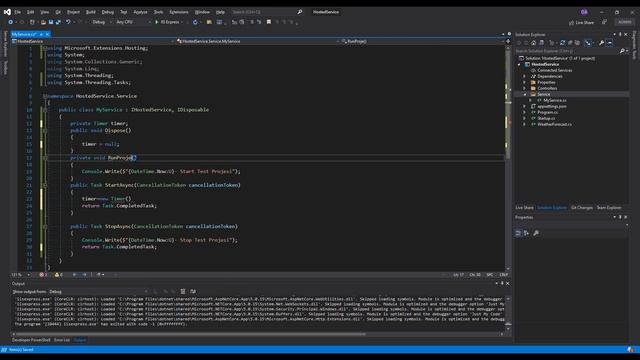
Task: Collapse the MyService class code region
Action: pyautogui.click(x=45, y=110)
